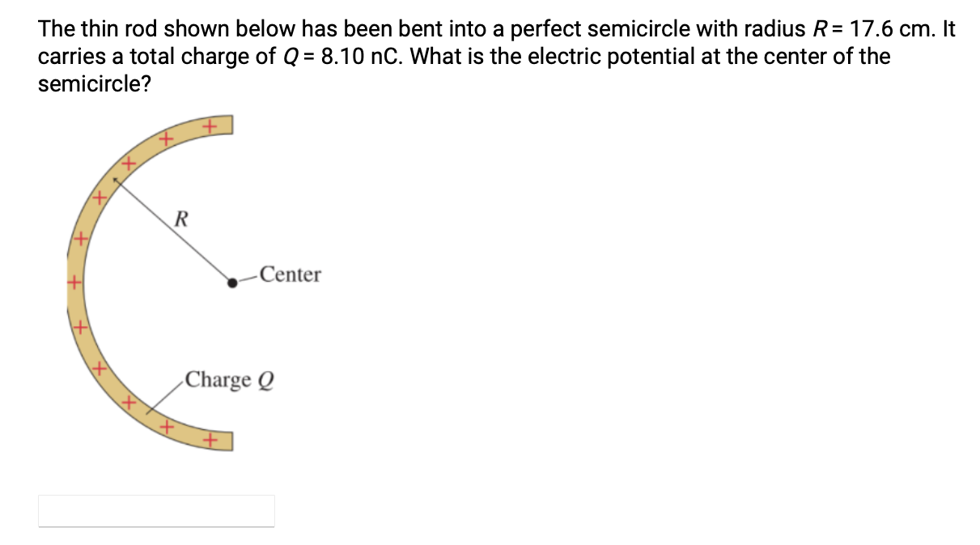The width and height of the screenshot is (980, 545).
Task: Click the short dash joining the dot to Center
Action: point(248,279)
